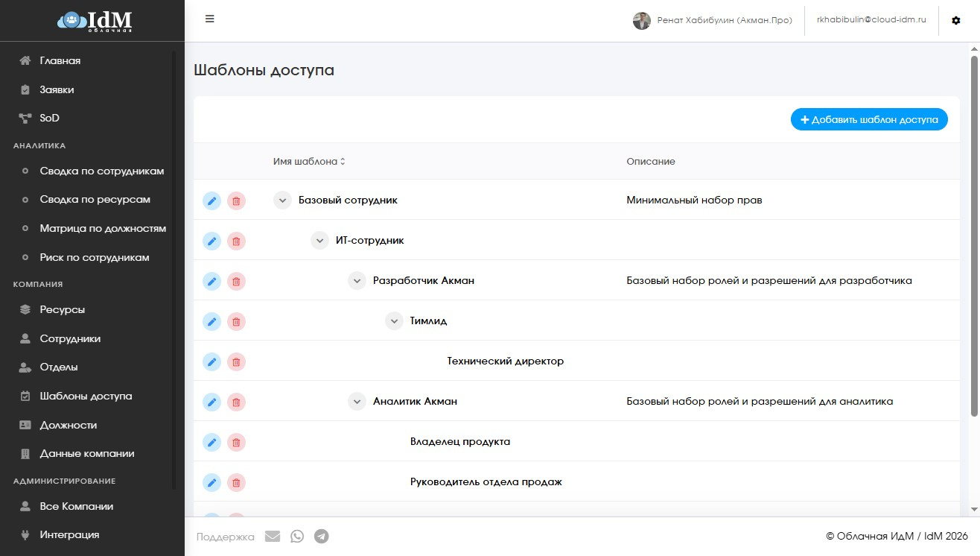Edit the Базовый сотрудник template
This screenshot has height=556, width=980.
(x=212, y=200)
